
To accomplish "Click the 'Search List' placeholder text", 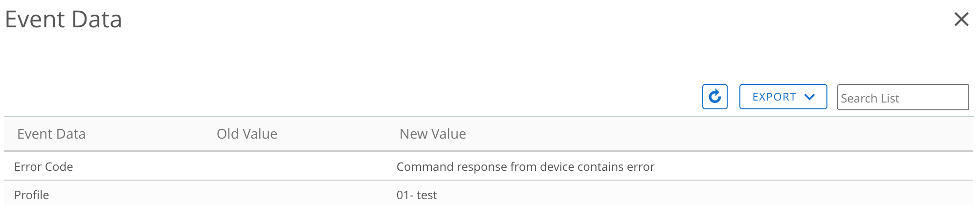I will pyautogui.click(x=869, y=99).
